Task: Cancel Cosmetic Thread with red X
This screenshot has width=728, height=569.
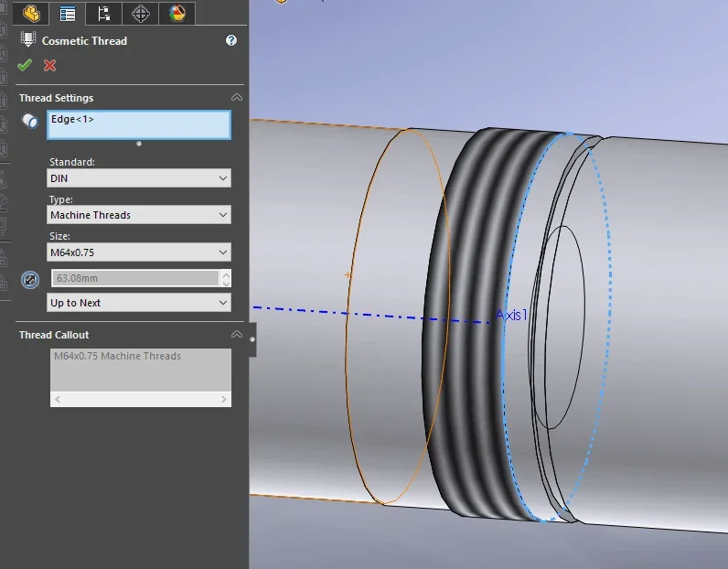Action: pos(49,65)
